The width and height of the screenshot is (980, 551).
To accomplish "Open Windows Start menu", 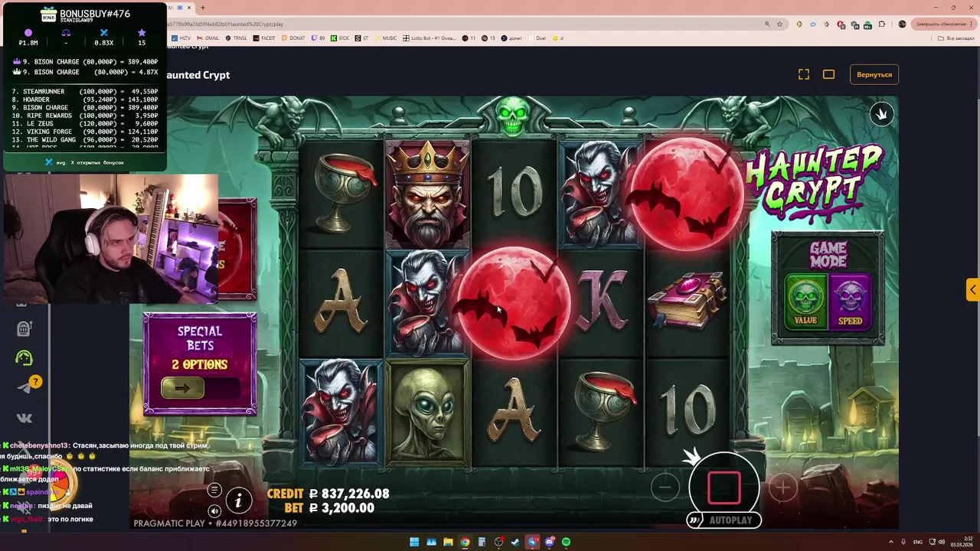I will [414, 542].
